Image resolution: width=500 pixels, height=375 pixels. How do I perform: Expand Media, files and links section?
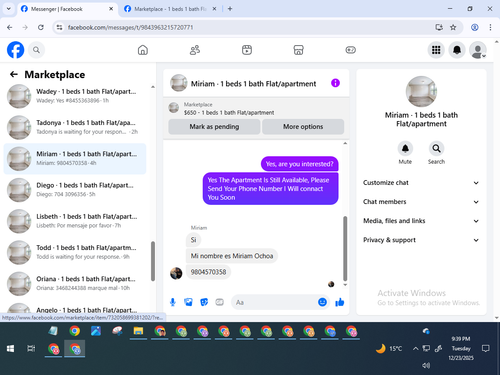[x=421, y=221]
